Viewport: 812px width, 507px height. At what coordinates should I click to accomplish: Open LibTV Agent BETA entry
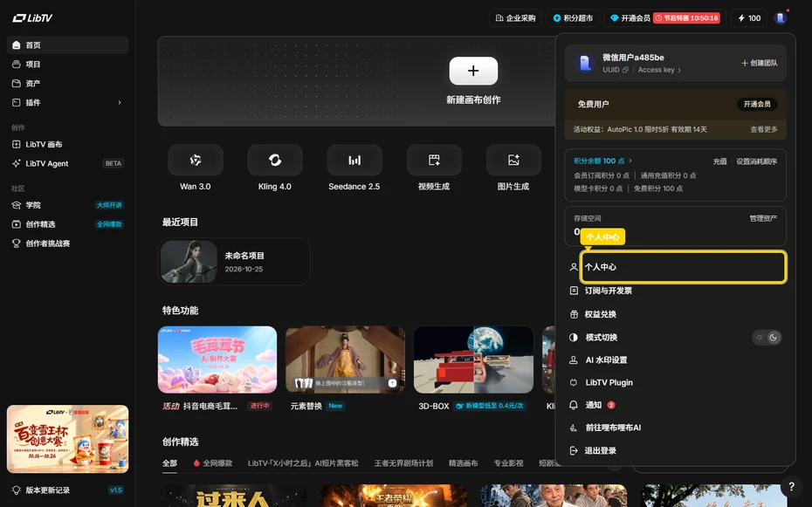coord(68,163)
